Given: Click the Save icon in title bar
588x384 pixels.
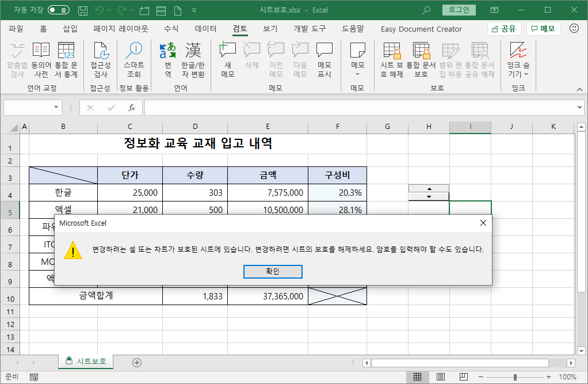Looking at the screenshot, I should point(83,10).
